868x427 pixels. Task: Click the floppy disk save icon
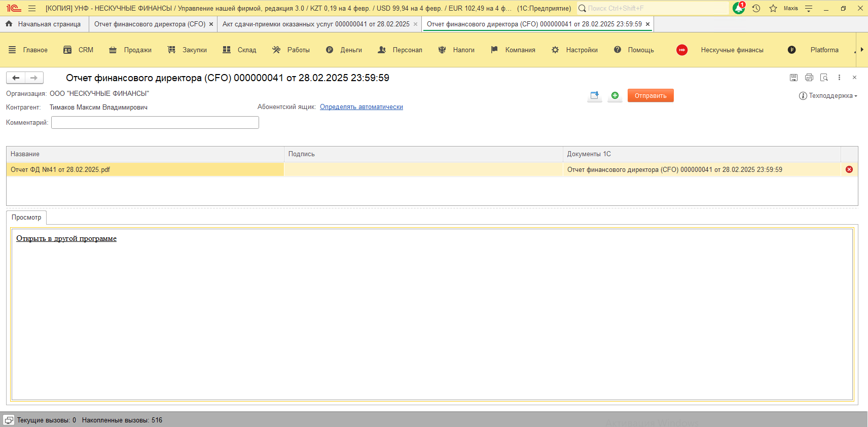pyautogui.click(x=794, y=78)
